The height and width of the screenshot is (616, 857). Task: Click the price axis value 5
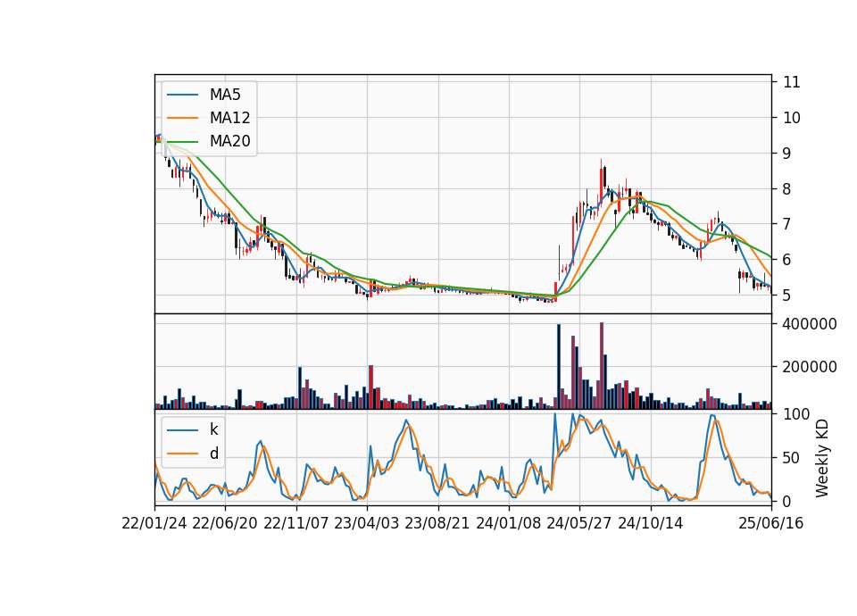coord(787,296)
